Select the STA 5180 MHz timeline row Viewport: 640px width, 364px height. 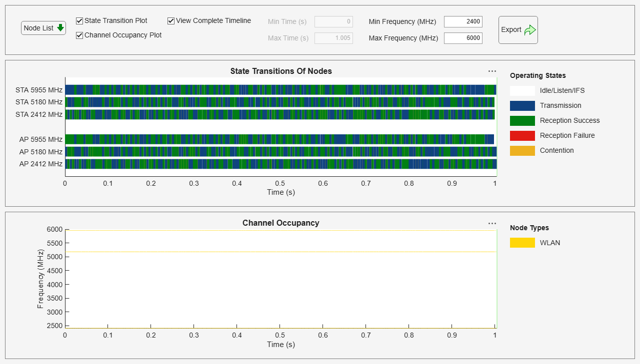(280, 102)
